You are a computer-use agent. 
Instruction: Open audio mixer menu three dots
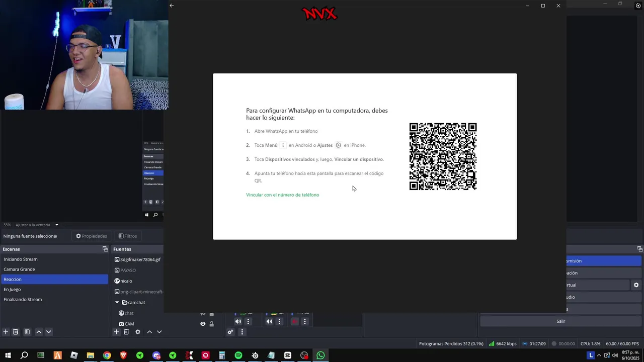[242, 332]
